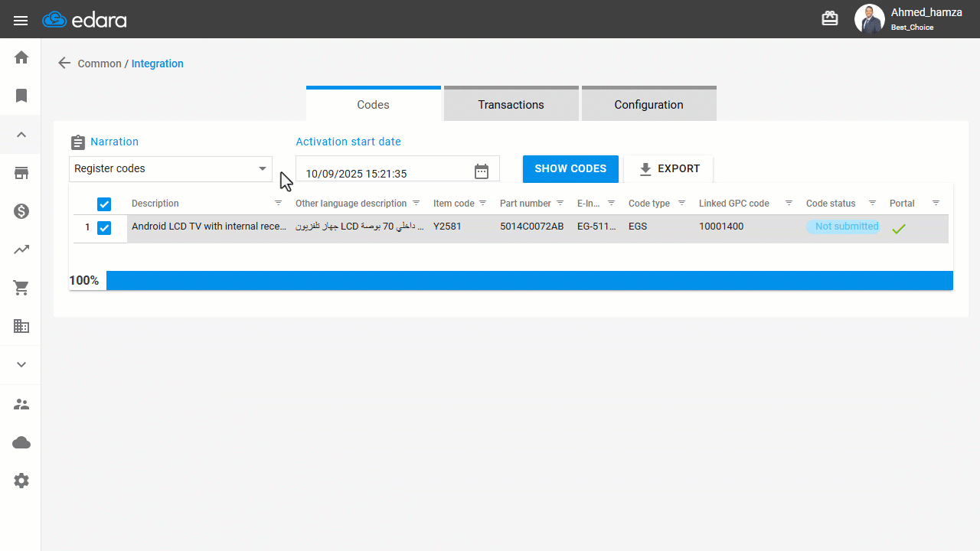Click the Not submitted status badge

[x=844, y=227]
